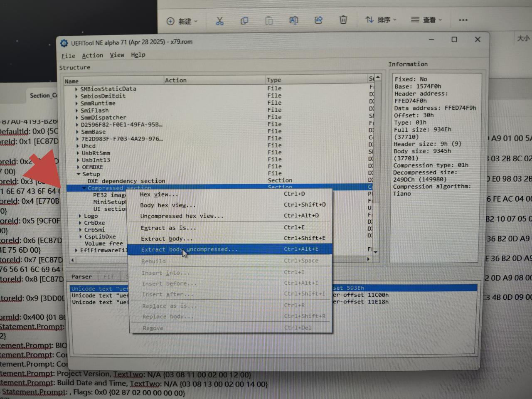Screen dimensions: 532x399
Task: Click left arrow of Structure horizontal scrollbar
Action: point(72,261)
